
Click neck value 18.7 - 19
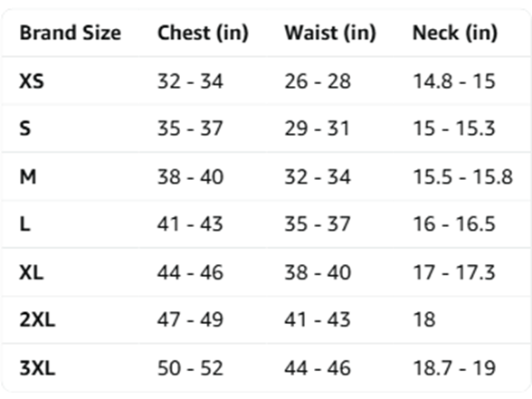click(x=454, y=368)
